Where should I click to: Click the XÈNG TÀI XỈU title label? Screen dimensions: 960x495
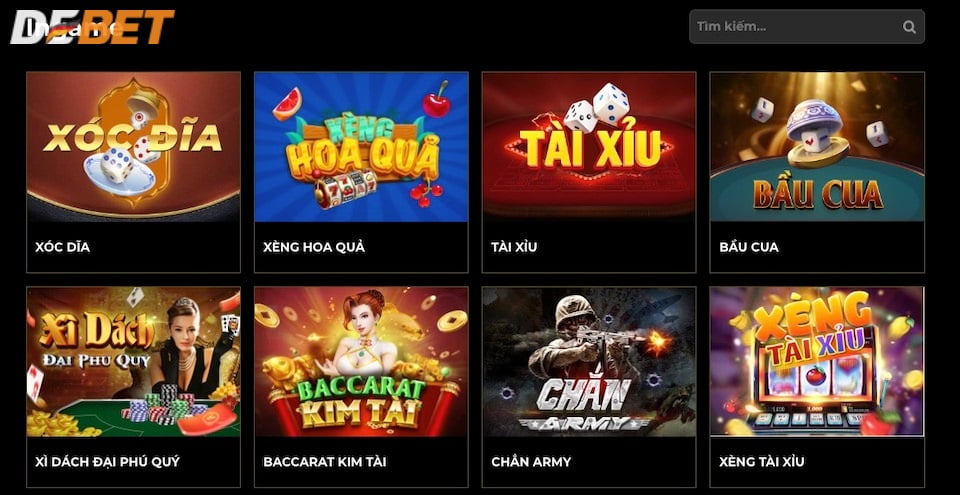coord(762,461)
